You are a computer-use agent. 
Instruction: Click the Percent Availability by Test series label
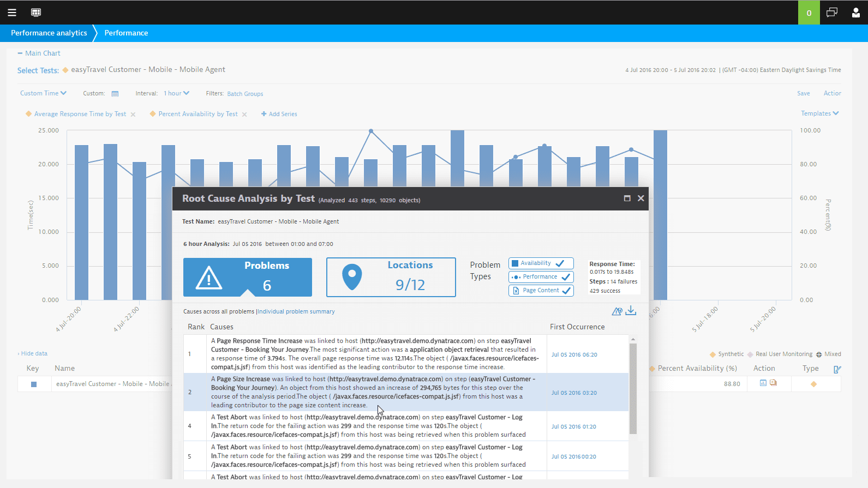pos(198,114)
